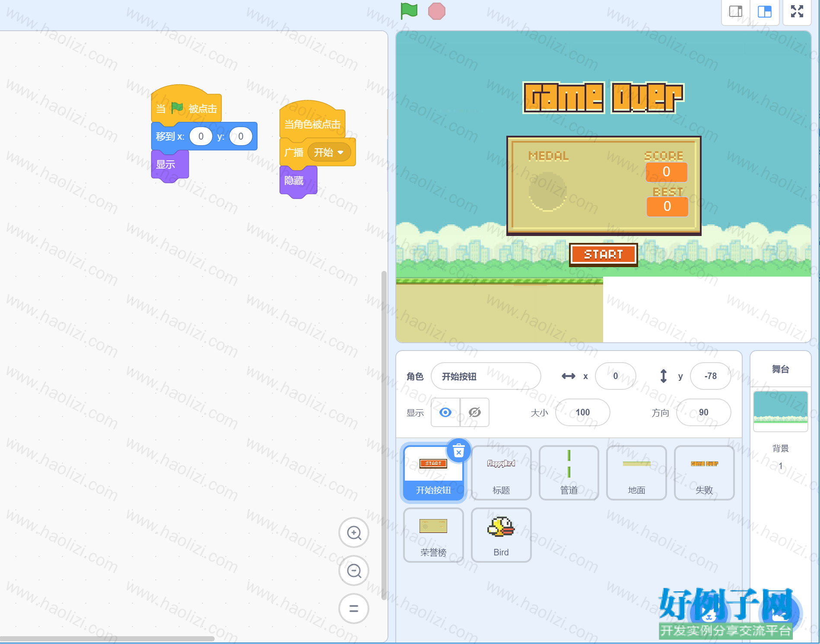Switch to the large stage layout
This screenshot has width=820, height=644.
765,12
